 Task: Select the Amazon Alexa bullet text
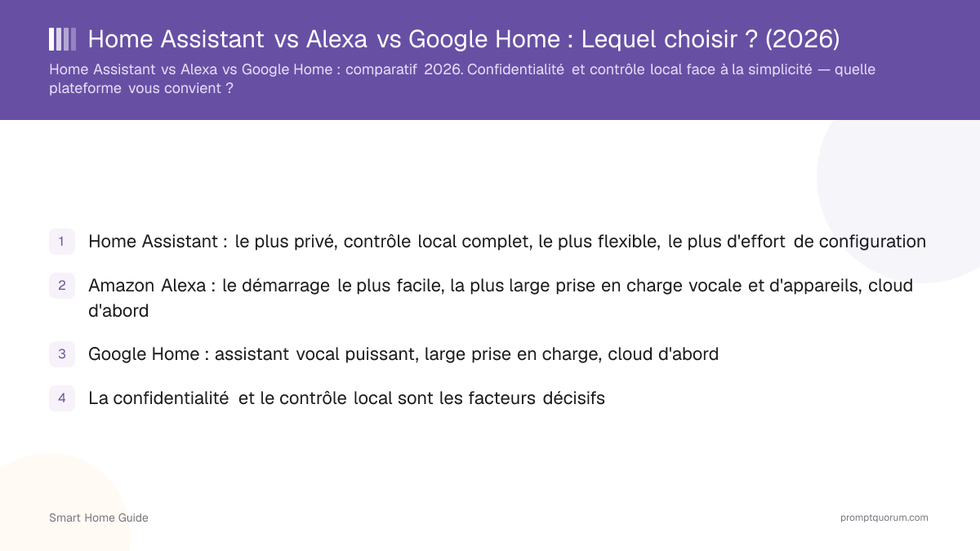pyautogui.click(x=501, y=298)
